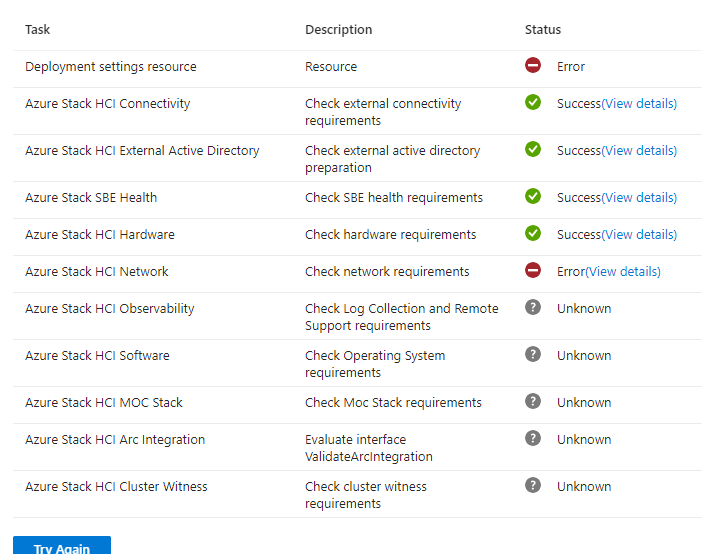Click 'Check external connectivity requirements' description
Screen dimensions: 702x554
pos(383,112)
